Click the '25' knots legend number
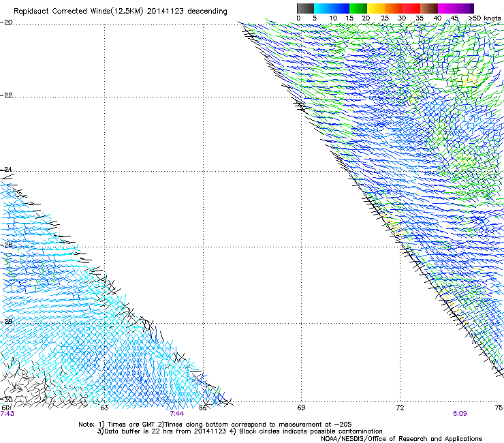The height and width of the screenshot is (443, 504). tap(385, 18)
